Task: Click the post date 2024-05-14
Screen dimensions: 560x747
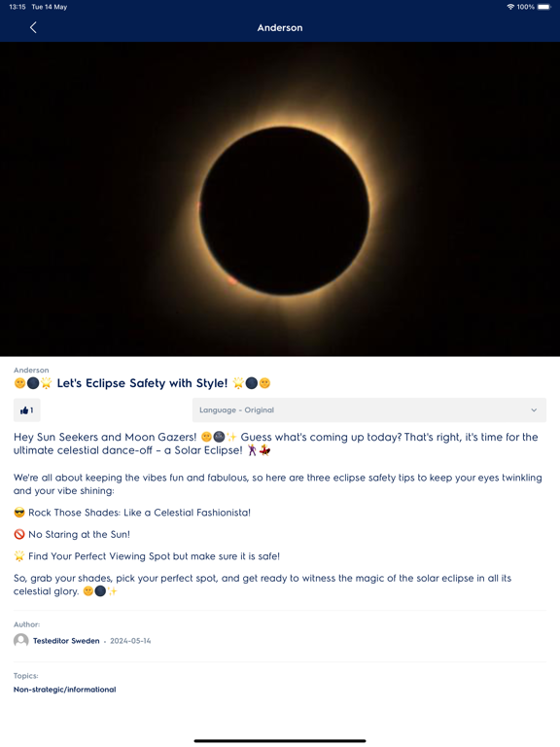Action: tap(130, 641)
